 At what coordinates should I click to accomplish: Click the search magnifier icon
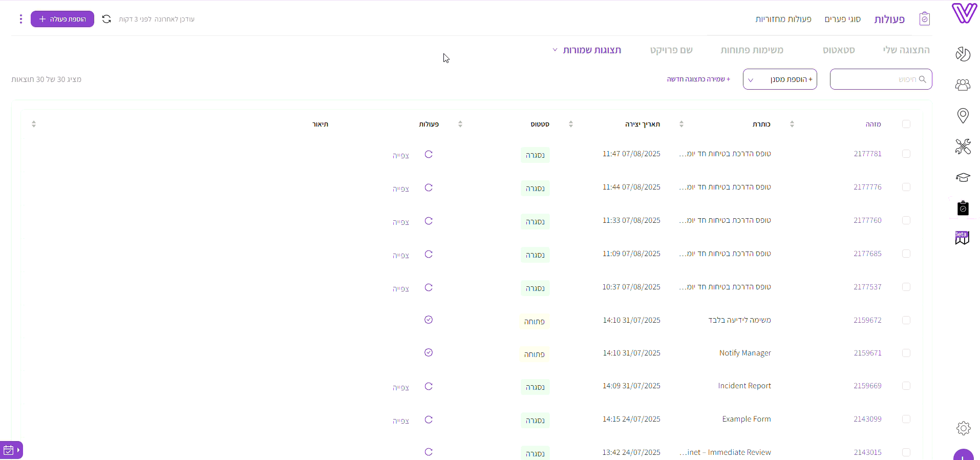pyautogui.click(x=923, y=79)
